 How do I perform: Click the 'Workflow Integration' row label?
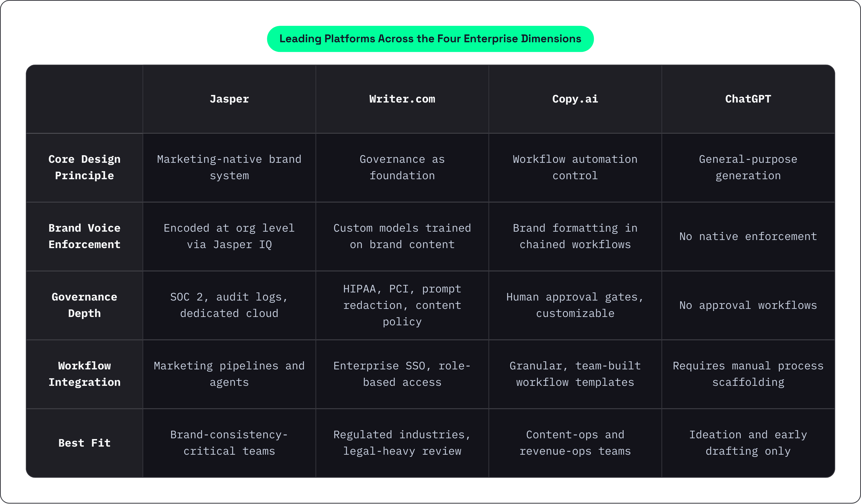click(x=84, y=374)
